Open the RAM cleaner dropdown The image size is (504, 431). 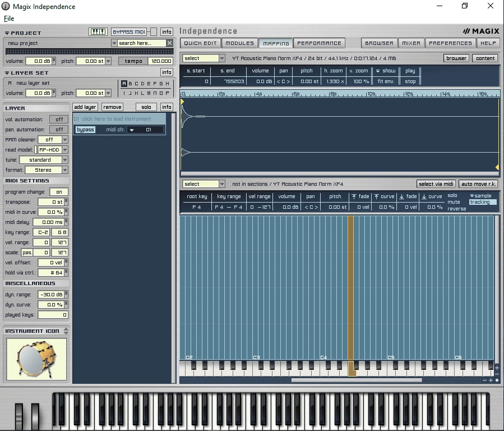(x=65, y=140)
